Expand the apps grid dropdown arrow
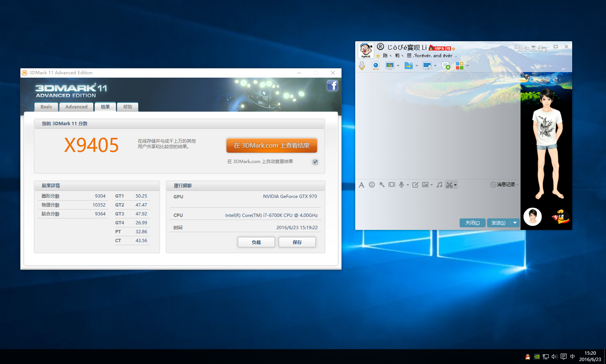 coord(467,66)
